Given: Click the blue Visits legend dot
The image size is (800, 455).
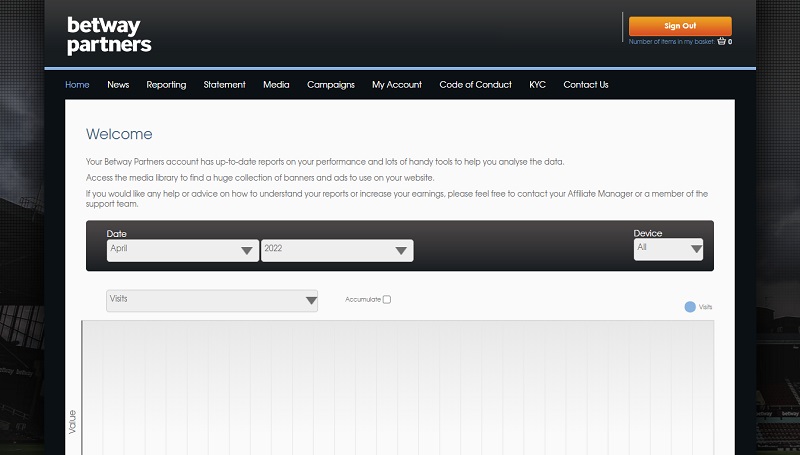Looking at the screenshot, I should pos(690,307).
